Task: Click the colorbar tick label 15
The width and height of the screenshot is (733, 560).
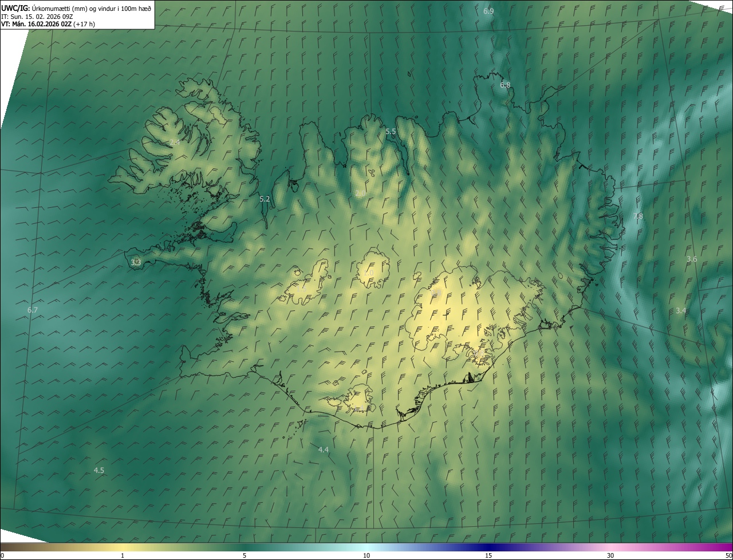Action: pyautogui.click(x=488, y=555)
